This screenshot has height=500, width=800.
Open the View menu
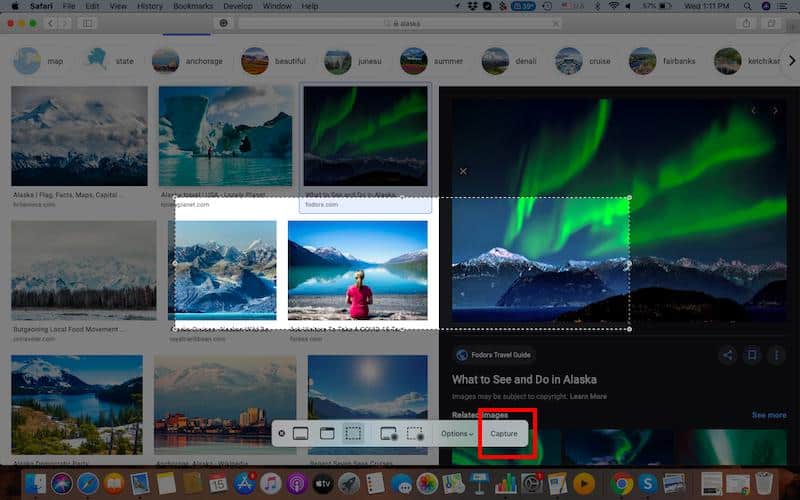point(118,6)
